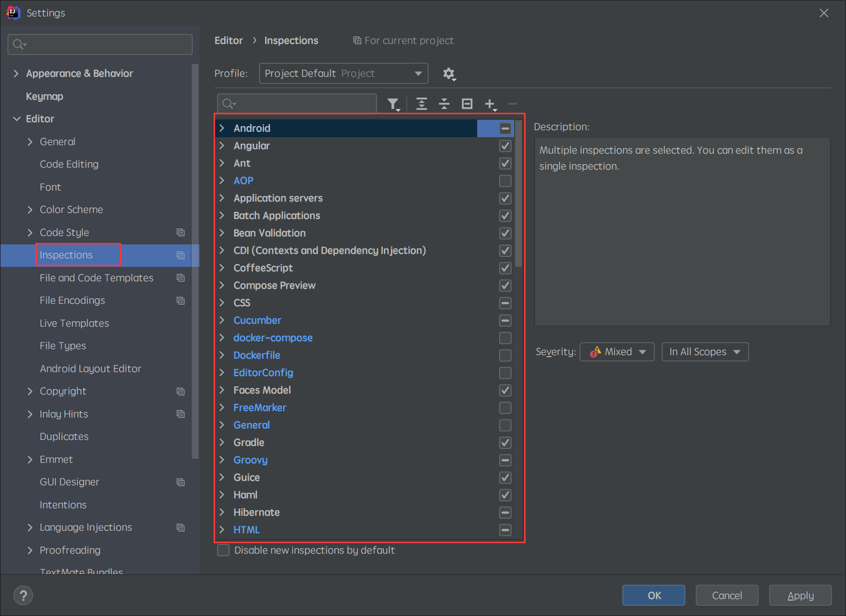Screen dimensions: 846x616
Task: Click the OK button
Action: (x=653, y=595)
